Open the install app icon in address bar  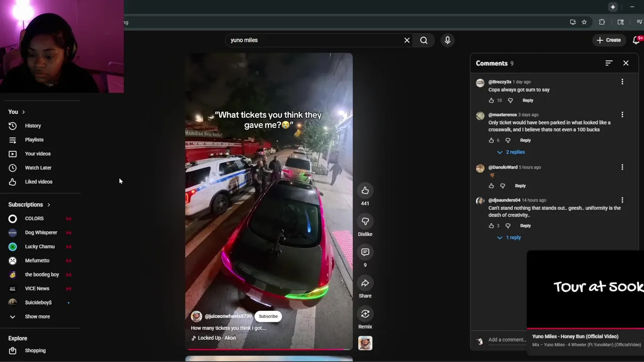(573, 22)
